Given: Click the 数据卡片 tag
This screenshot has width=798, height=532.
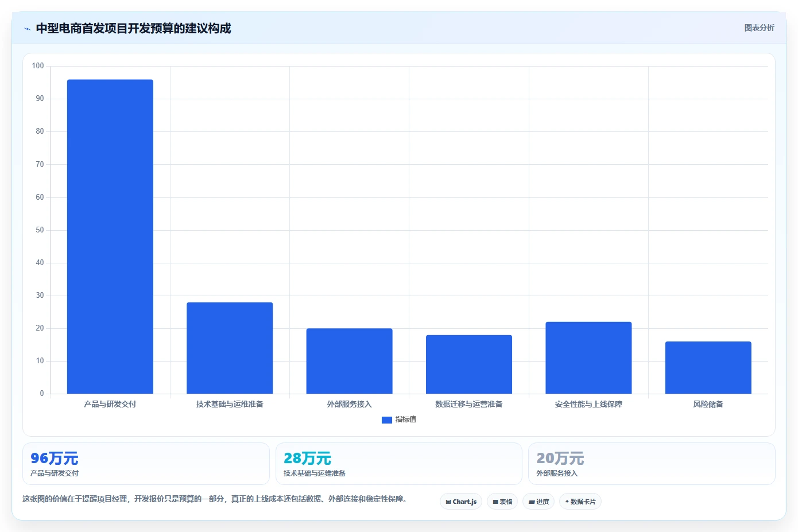Looking at the screenshot, I should coord(580,502).
